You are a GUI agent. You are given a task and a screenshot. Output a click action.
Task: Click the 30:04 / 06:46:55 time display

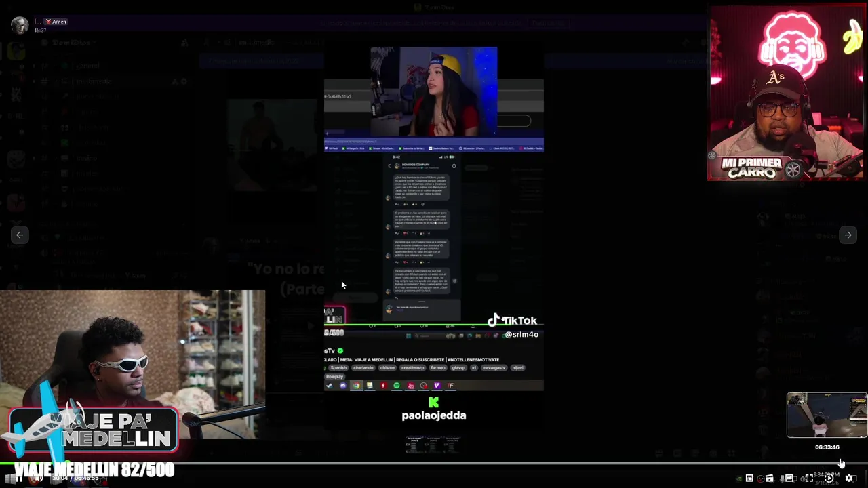[x=75, y=479]
